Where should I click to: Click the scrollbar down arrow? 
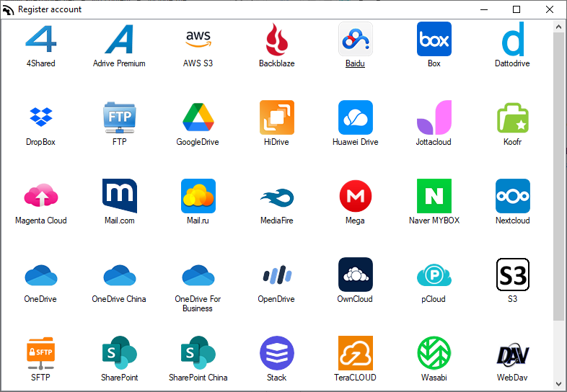(x=558, y=383)
